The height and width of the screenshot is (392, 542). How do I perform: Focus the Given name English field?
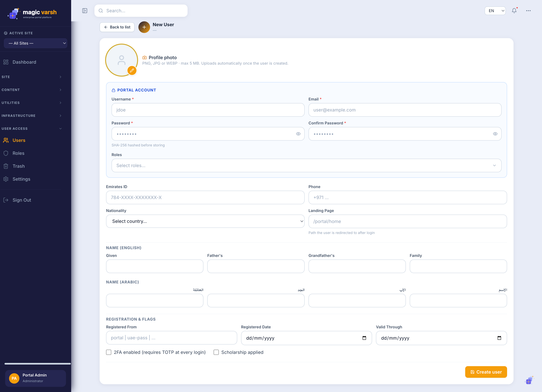(155, 266)
